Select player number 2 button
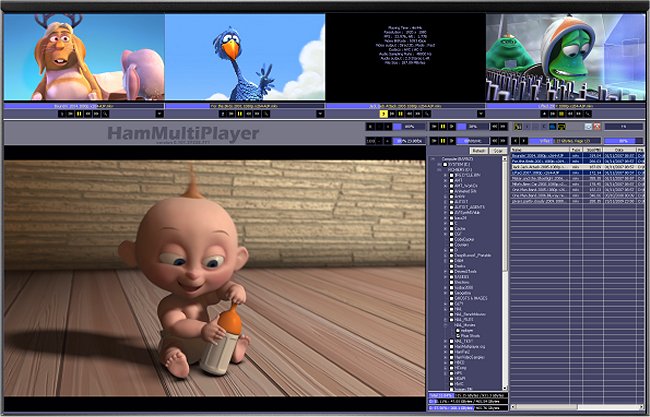650x417 pixels. pos(223,114)
